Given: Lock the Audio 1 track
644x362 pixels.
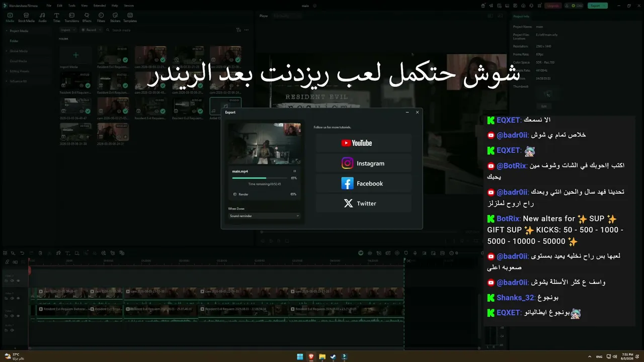Looking at the screenshot, I should [x=6, y=331].
